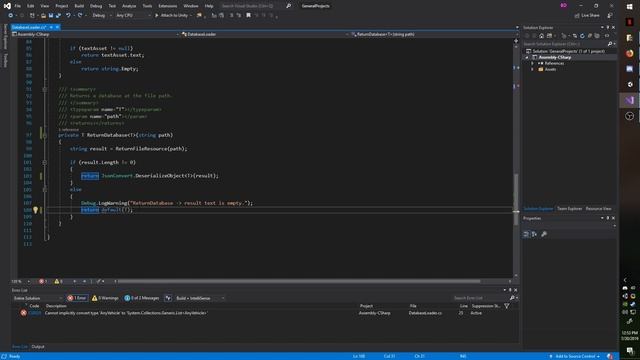Open the Assembly-CSharp navigation dropdown
Viewport: 640px width, 360px height.
coord(95,34)
